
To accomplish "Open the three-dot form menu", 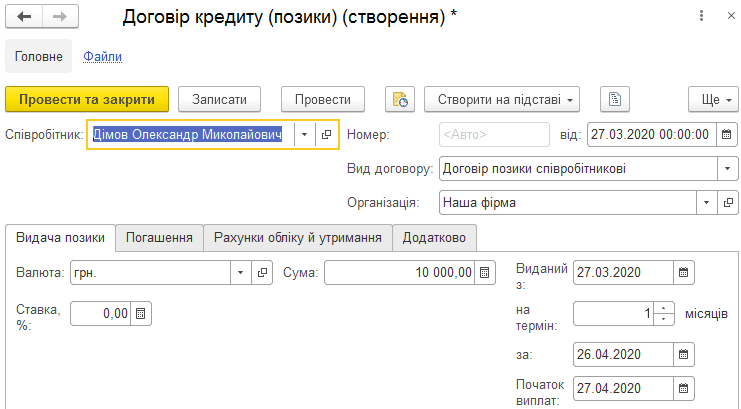I will pos(701,16).
